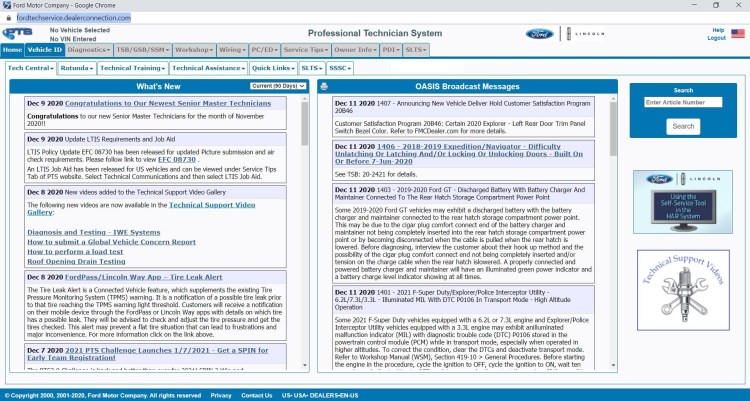Go to the Home tab
The height and width of the screenshot is (401, 750).
(x=12, y=49)
